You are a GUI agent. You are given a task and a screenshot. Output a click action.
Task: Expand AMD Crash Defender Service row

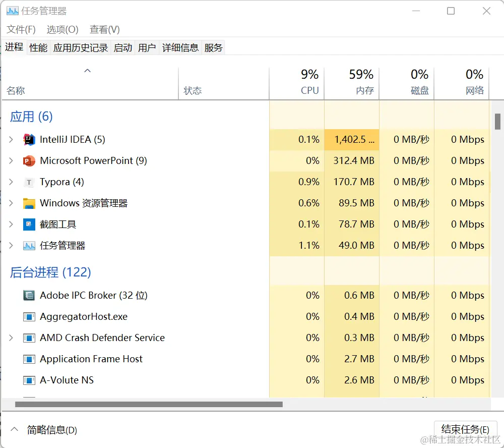(x=11, y=338)
